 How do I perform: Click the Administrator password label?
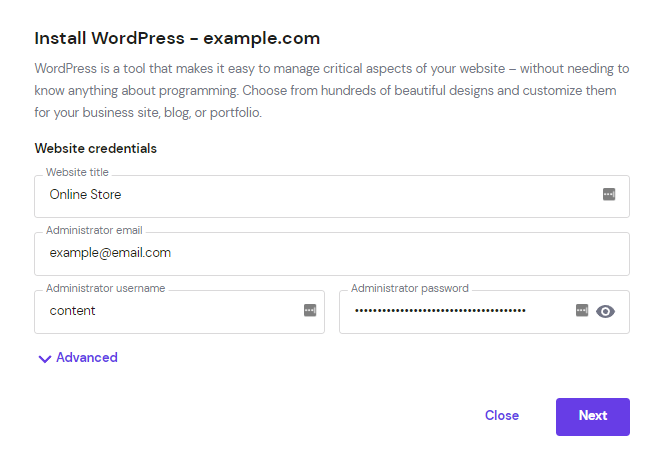click(410, 288)
